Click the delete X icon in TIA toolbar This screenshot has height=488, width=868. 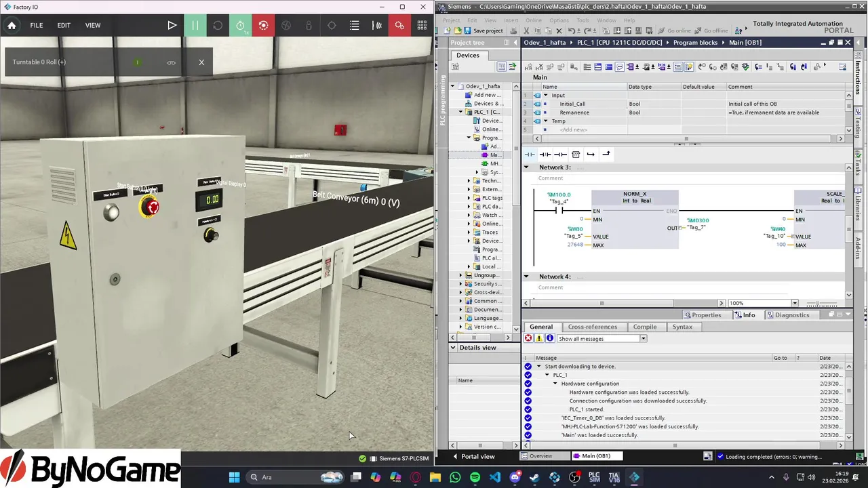point(559,30)
